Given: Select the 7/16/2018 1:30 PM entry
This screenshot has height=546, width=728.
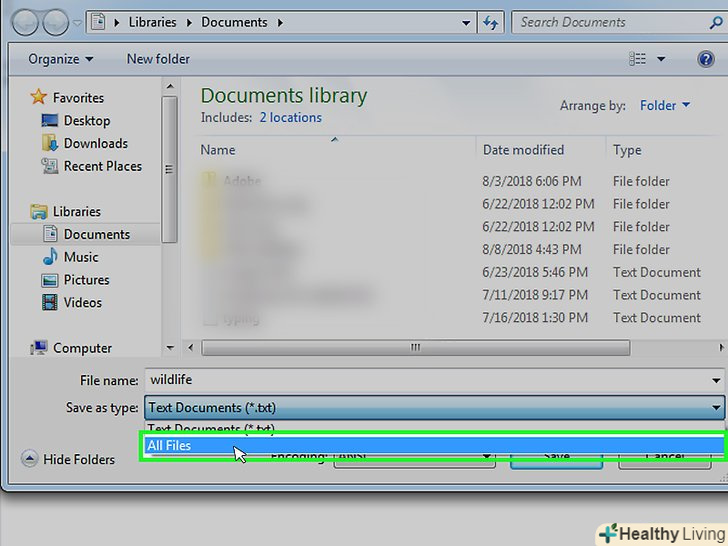Looking at the screenshot, I should click(535, 318).
